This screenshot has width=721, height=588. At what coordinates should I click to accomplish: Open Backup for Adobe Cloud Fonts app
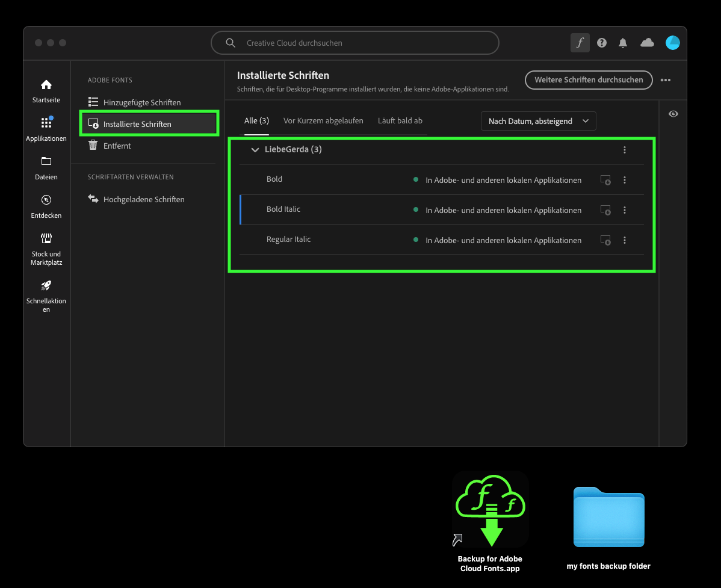click(490, 509)
